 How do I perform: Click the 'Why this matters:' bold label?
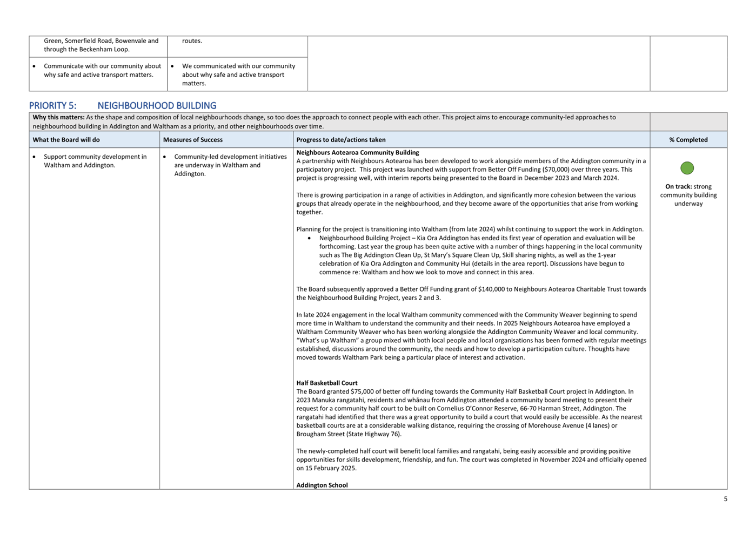tap(58, 117)
